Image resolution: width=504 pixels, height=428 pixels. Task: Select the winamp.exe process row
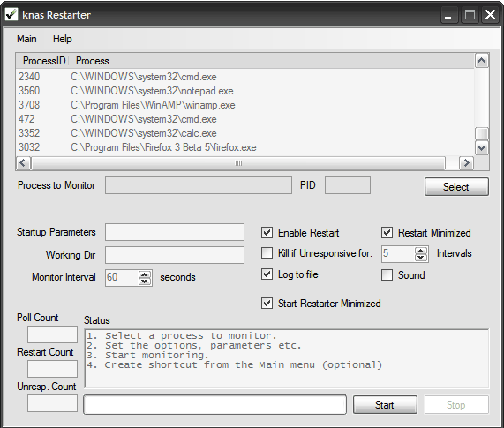[244, 105]
